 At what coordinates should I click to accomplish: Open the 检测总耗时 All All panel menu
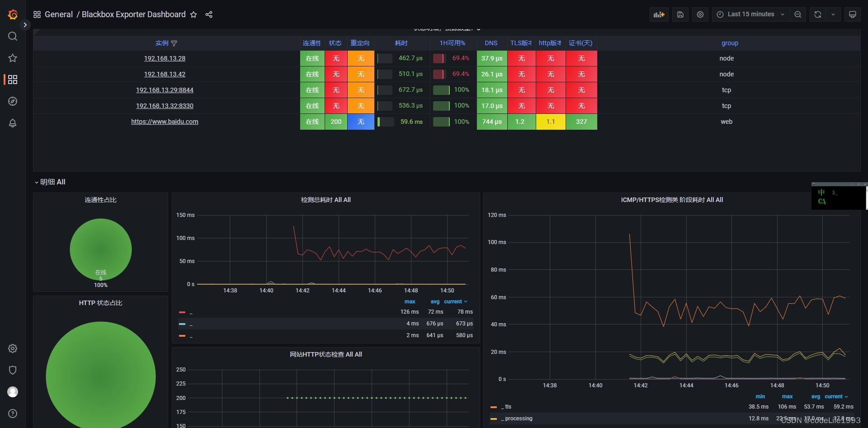pos(325,200)
